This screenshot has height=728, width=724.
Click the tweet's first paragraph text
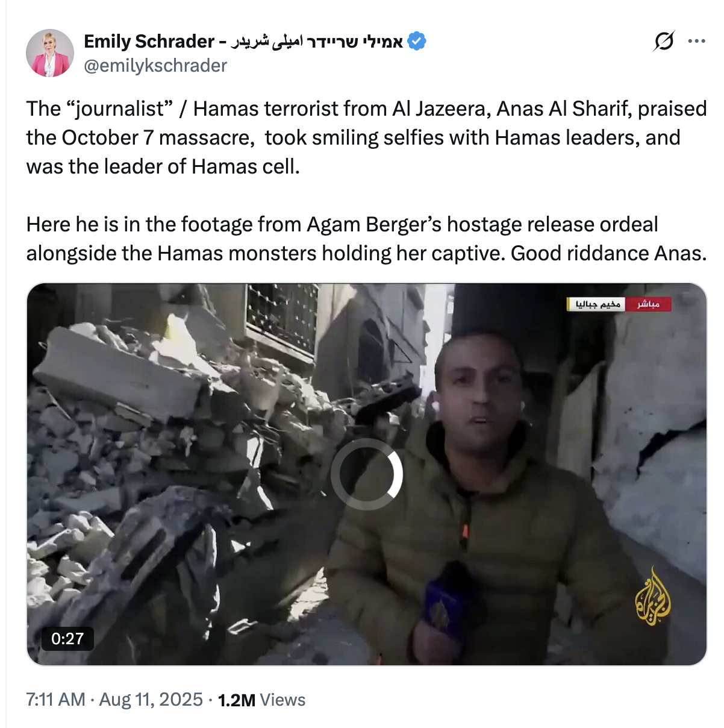[x=361, y=137]
